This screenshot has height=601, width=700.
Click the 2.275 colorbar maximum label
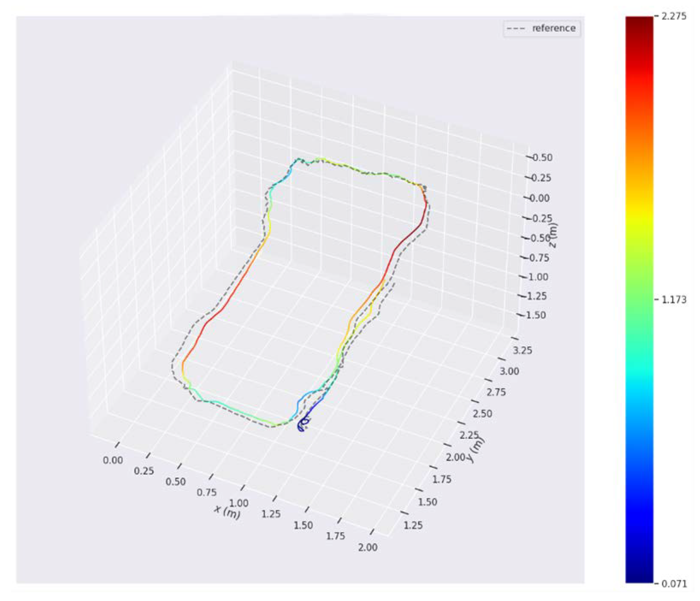pos(674,16)
